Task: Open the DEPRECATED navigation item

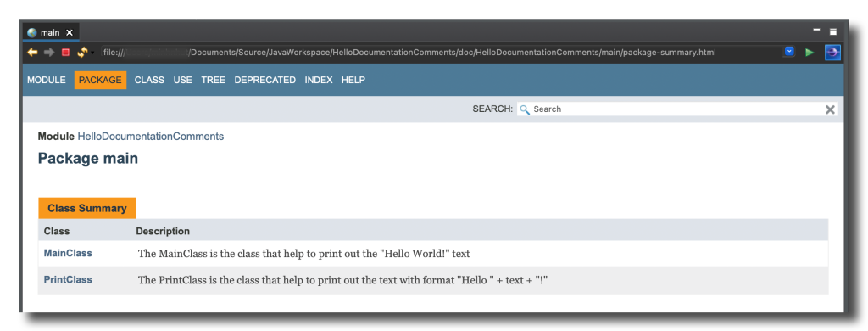Action: [x=265, y=80]
